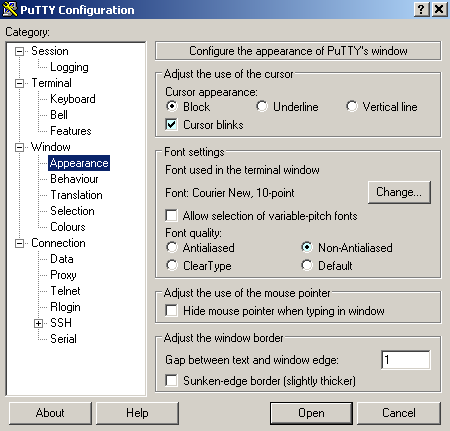The width and height of the screenshot is (450, 431).
Task: Open the Selection category
Action: click(x=72, y=211)
